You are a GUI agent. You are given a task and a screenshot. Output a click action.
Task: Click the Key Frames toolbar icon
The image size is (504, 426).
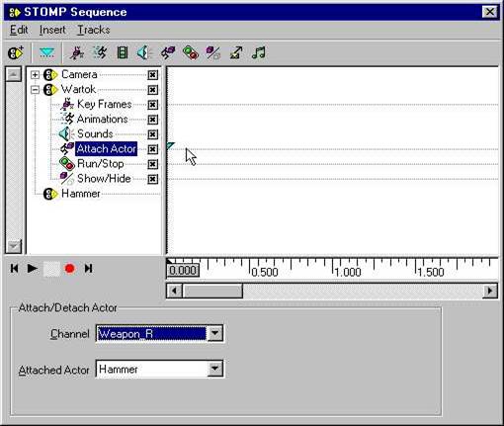(x=77, y=53)
